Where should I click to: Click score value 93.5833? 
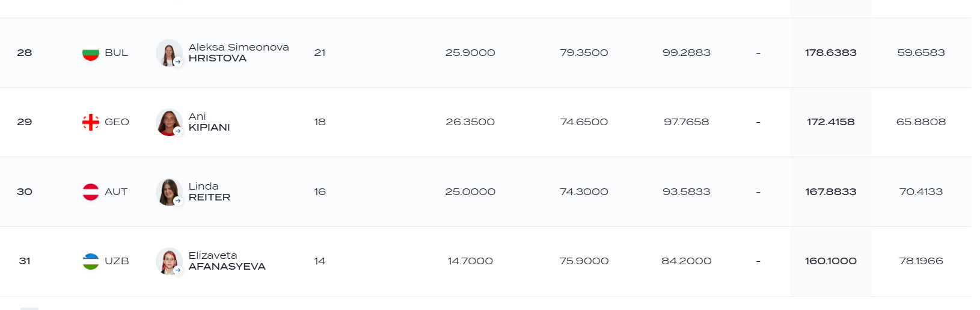point(687,192)
